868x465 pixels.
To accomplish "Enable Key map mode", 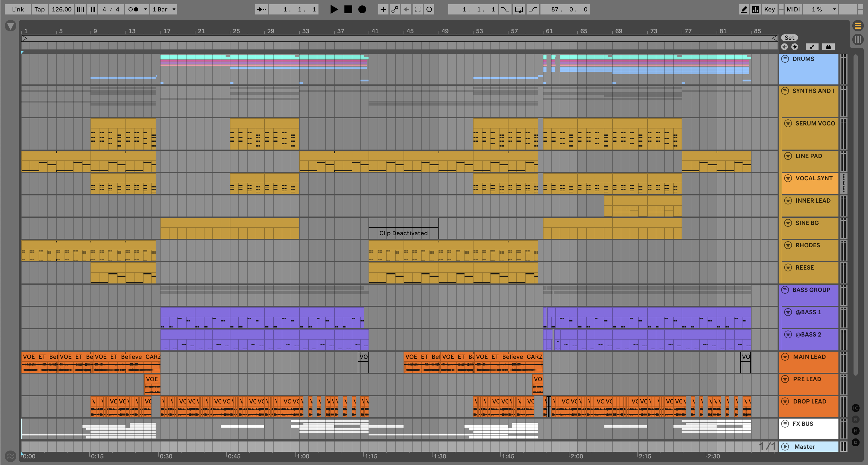I will [x=769, y=9].
